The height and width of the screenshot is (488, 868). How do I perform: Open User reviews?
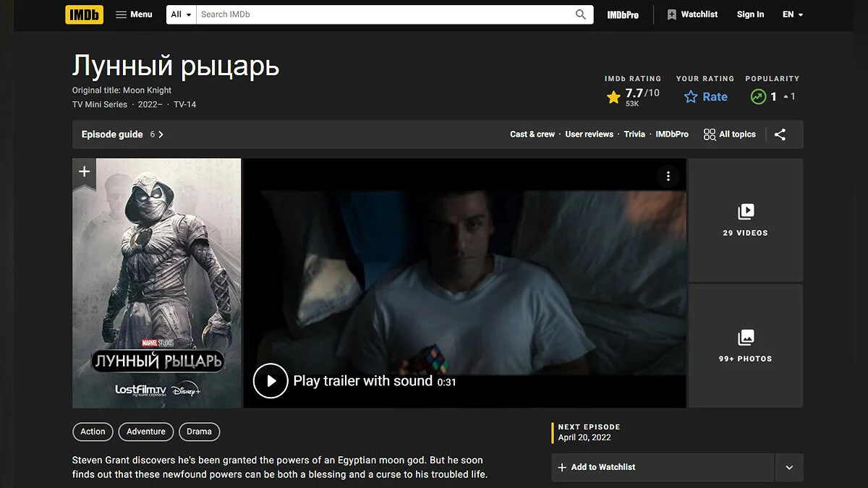[x=589, y=134]
